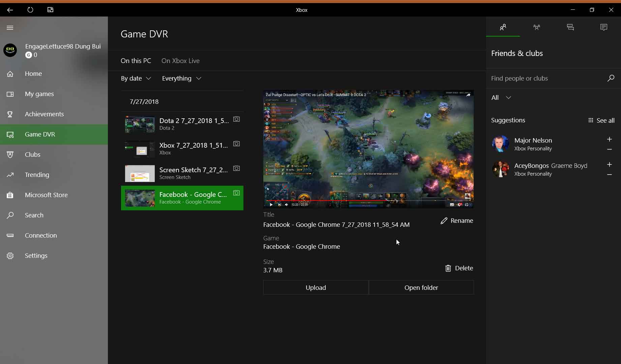This screenshot has width=621, height=364.
Task: Click screenshot camera icon on Dota 2 row
Action: point(237,119)
